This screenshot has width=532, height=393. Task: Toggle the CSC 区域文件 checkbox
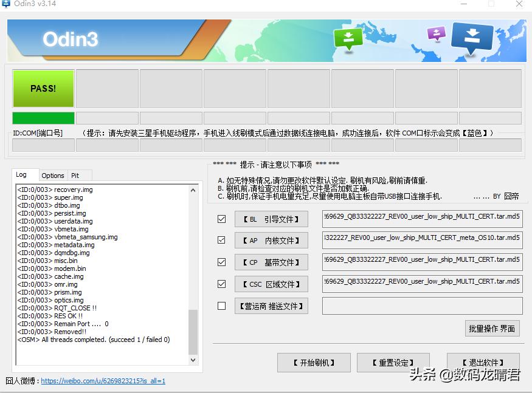(221, 284)
